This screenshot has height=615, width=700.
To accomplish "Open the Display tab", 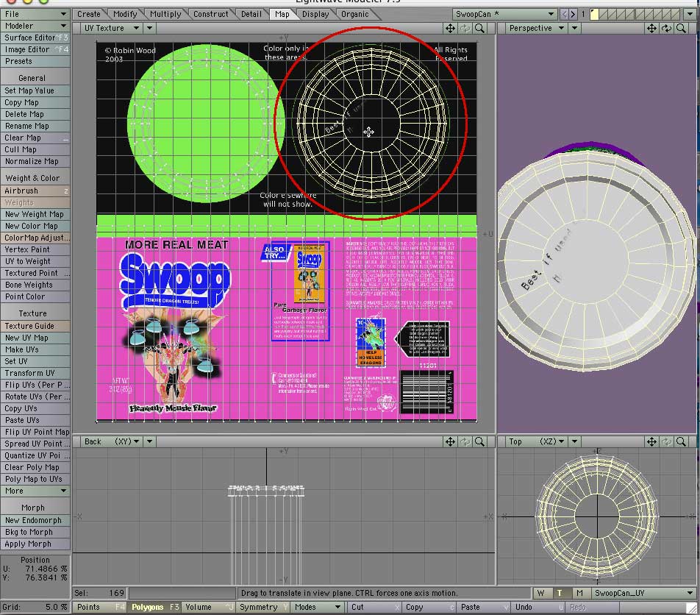I will pyautogui.click(x=315, y=14).
